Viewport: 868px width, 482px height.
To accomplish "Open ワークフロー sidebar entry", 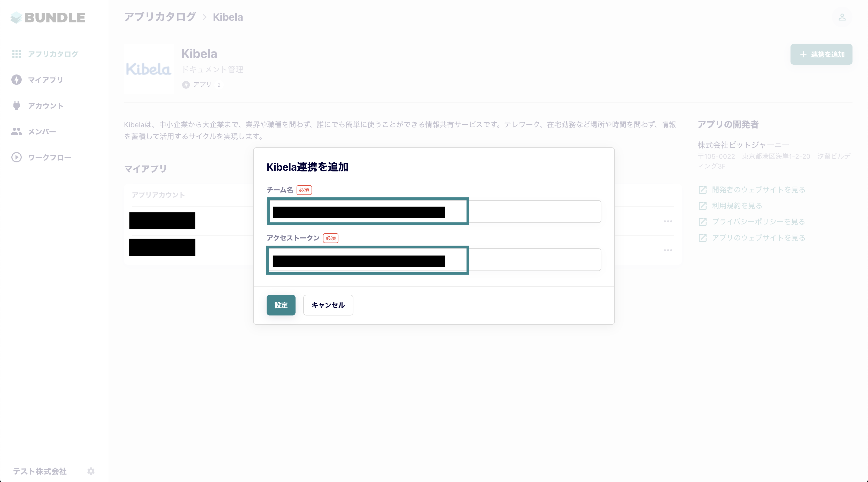I will (50, 157).
